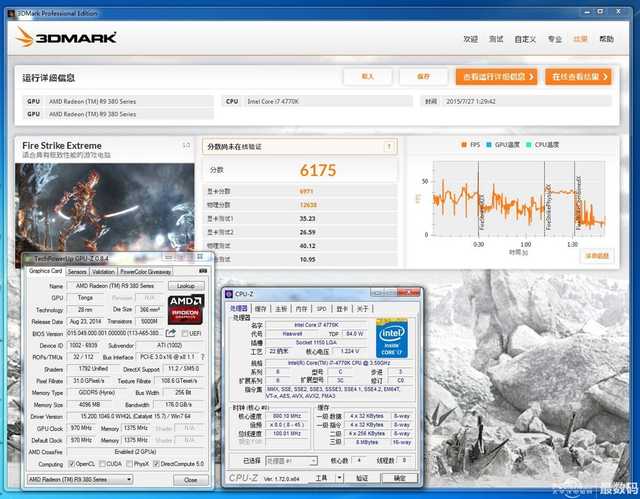
Task: Open the 测试 page in 3DMark navigation
Action: tap(496, 39)
